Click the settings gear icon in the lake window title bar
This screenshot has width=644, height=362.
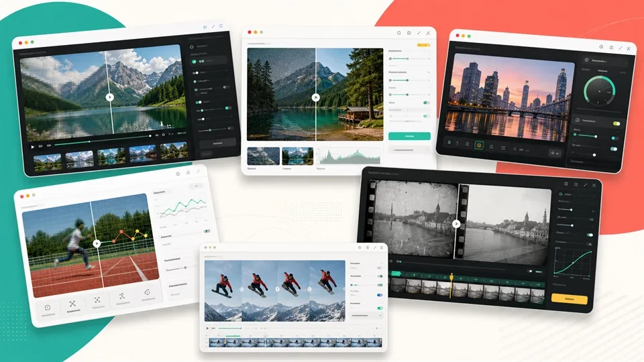409,33
